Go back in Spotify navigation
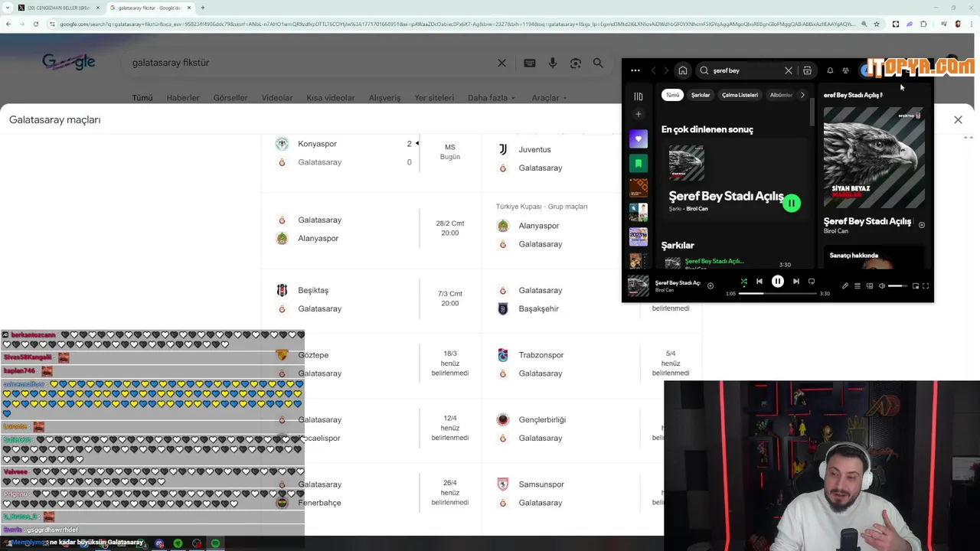 point(654,70)
